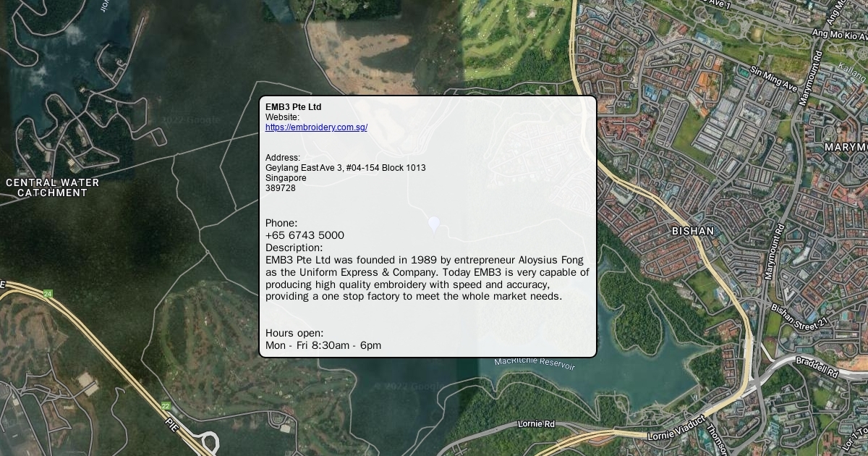
Task: Click the Bishan district label
Action: point(692,232)
